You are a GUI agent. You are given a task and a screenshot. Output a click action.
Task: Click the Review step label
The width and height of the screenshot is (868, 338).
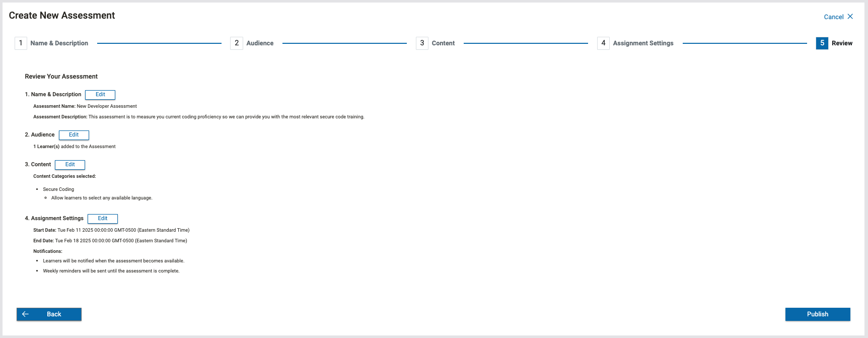pos(842,43)
